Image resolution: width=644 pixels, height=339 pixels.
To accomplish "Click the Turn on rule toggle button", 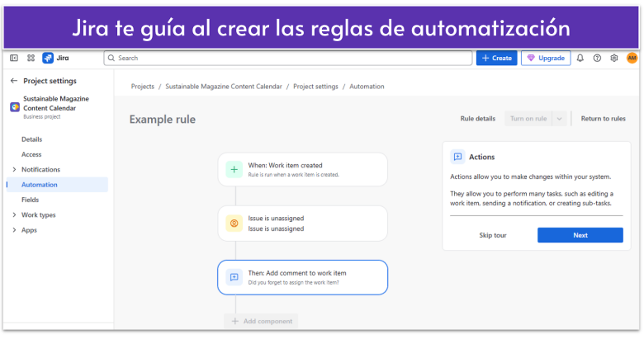I will 528,119.
